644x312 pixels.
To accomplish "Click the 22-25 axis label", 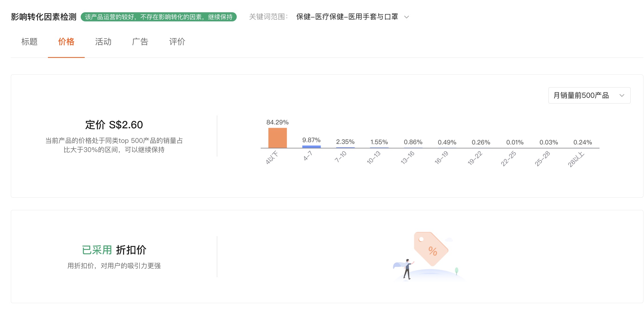I will tap(509, 159).
